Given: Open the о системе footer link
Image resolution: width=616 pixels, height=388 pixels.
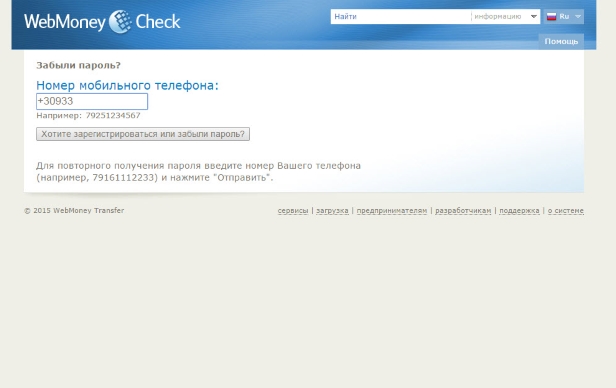Looking at the screenshot, I should click(x=566, y=210).
